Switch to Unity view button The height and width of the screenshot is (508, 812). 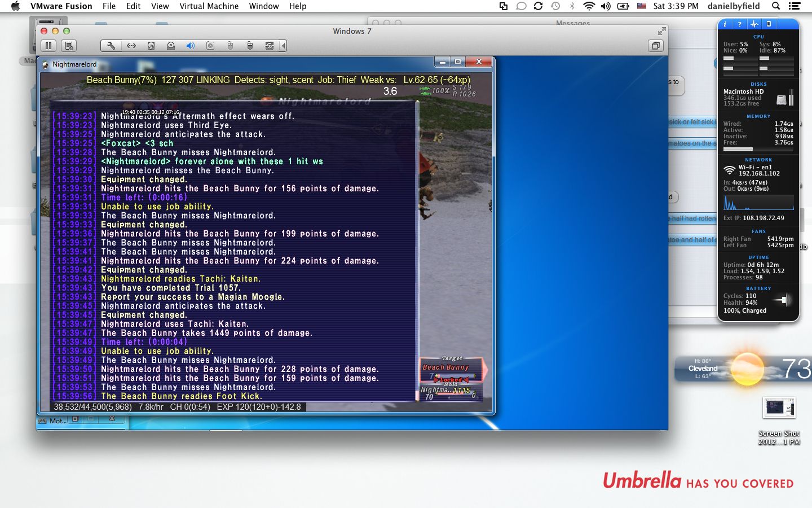point(656,46)
